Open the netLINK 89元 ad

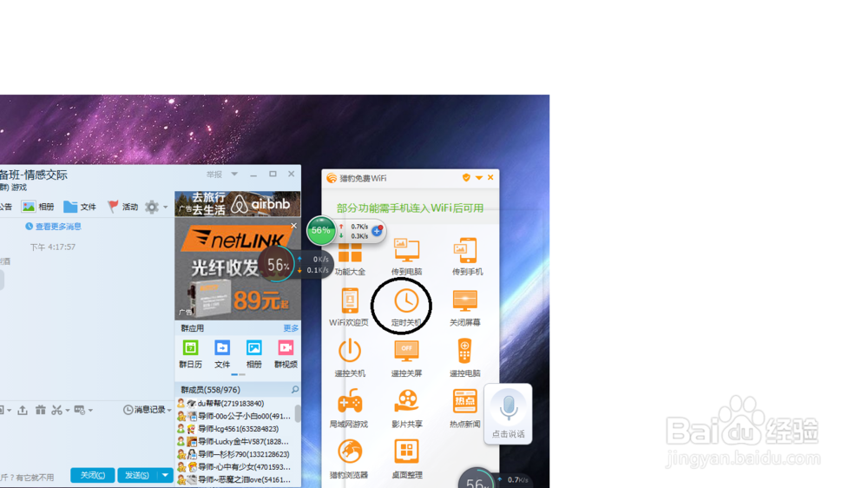[238, 268]
